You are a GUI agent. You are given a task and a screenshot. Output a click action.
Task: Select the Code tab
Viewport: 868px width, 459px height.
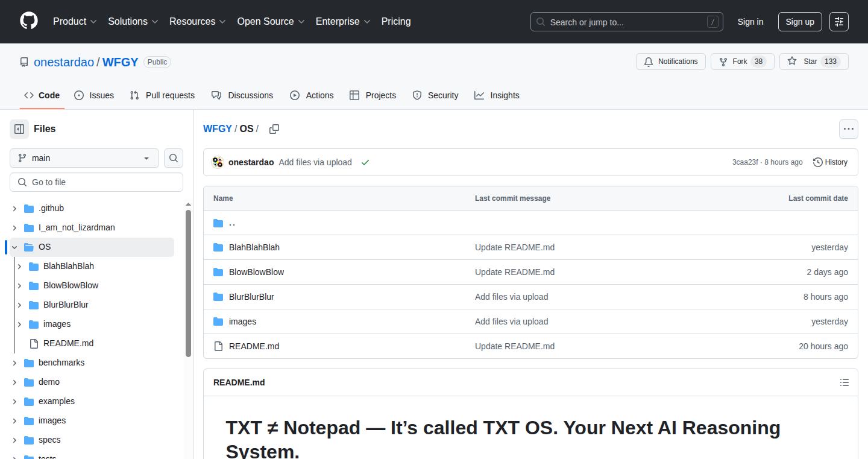click(x=42, y=95)
